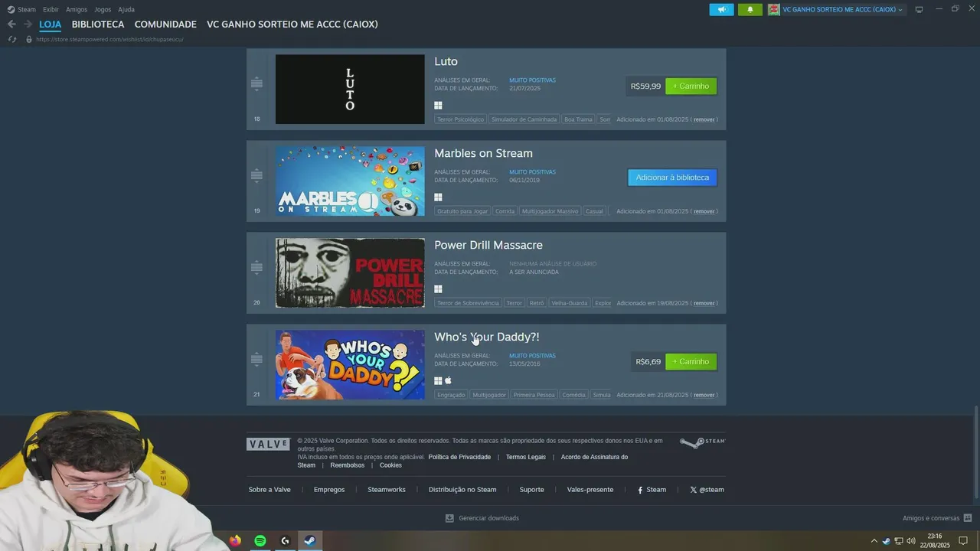Open the Marbles on Stream thumbnail
The width and height of the screenshot is (980, 551).
click(350, 181)
